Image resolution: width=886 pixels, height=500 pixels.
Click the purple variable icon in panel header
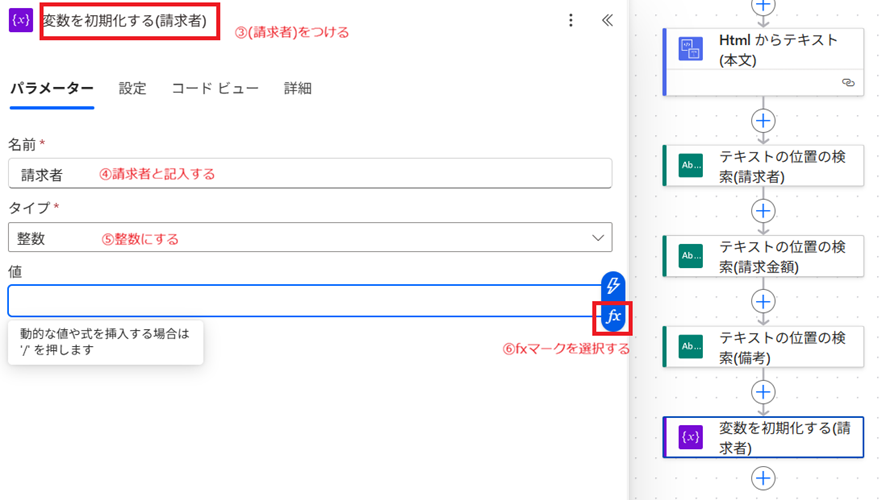click(x=21, y=20)
